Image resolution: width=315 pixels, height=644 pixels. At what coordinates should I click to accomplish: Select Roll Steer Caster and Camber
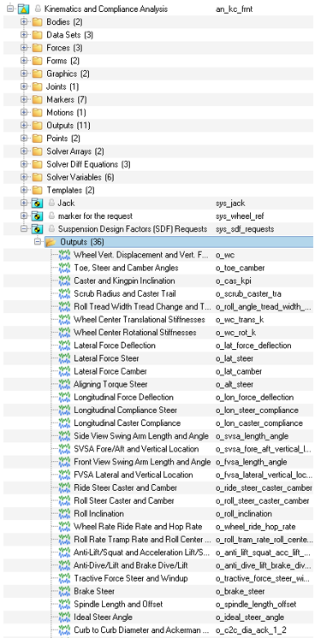point(124,500)
